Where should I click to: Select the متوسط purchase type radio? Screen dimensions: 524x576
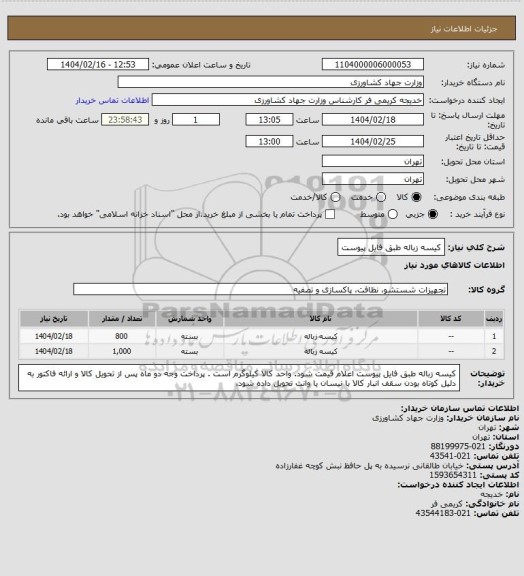[393, 214]
